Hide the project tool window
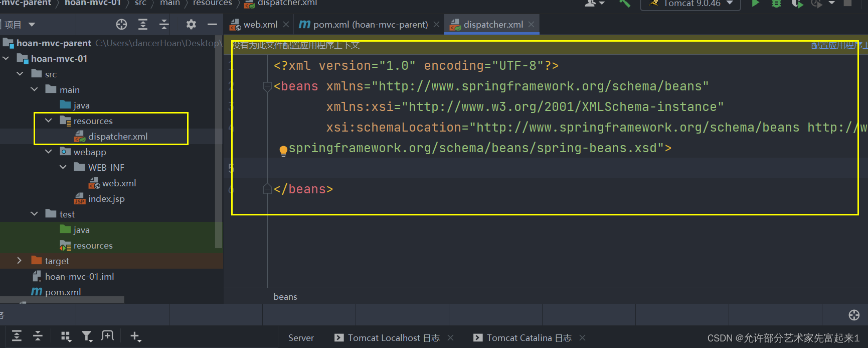 (212, 24)
